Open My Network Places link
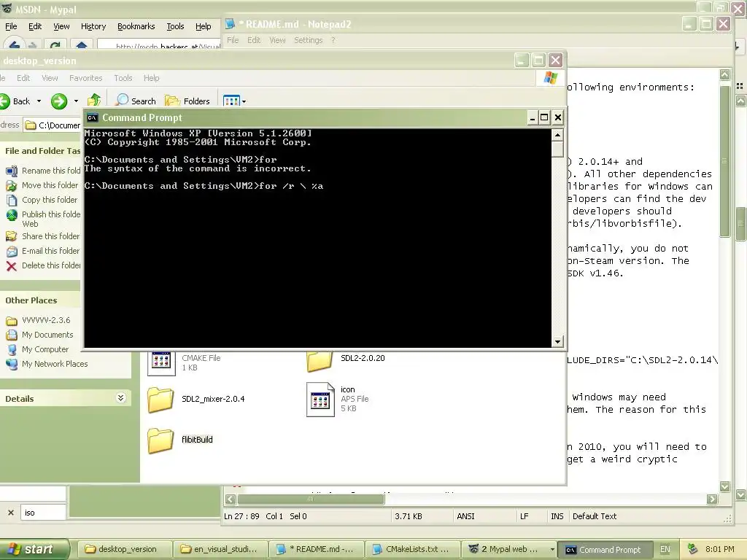This screenshot has height=560, width=747. pos(55,364)
